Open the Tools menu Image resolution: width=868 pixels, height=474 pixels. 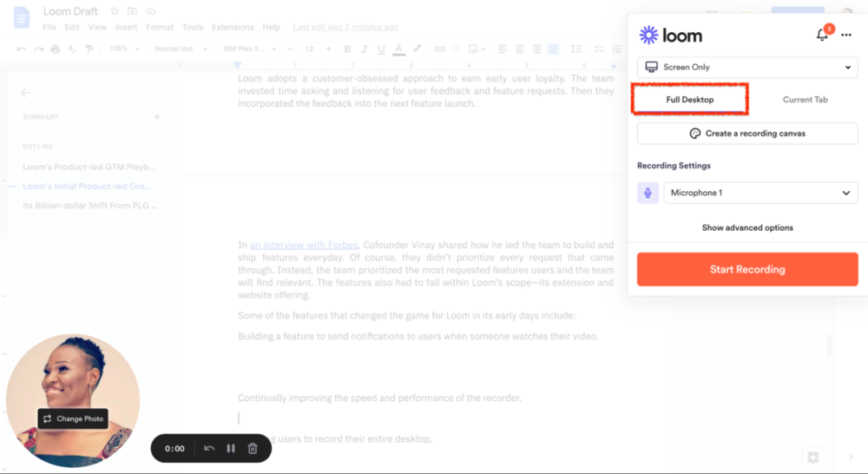point(192,27)
